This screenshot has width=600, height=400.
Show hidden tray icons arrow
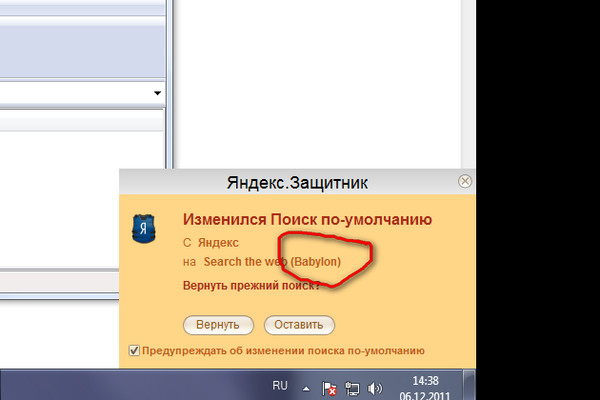pyautogui.click(x=306, y=389)
